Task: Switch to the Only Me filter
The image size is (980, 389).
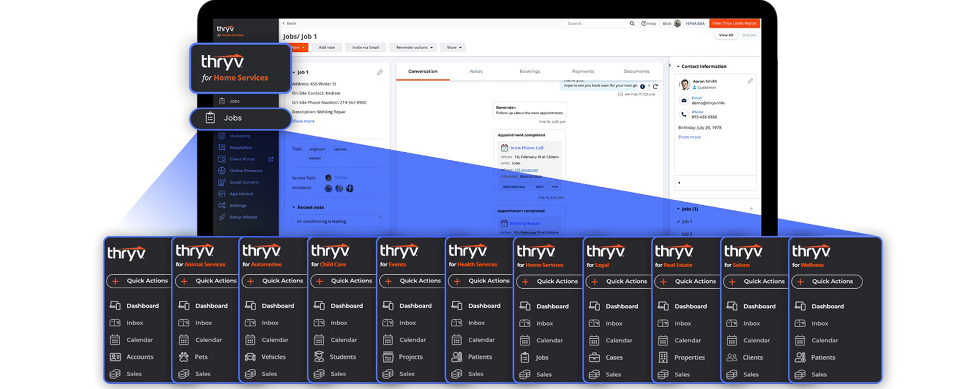Action: click(749, 35)
